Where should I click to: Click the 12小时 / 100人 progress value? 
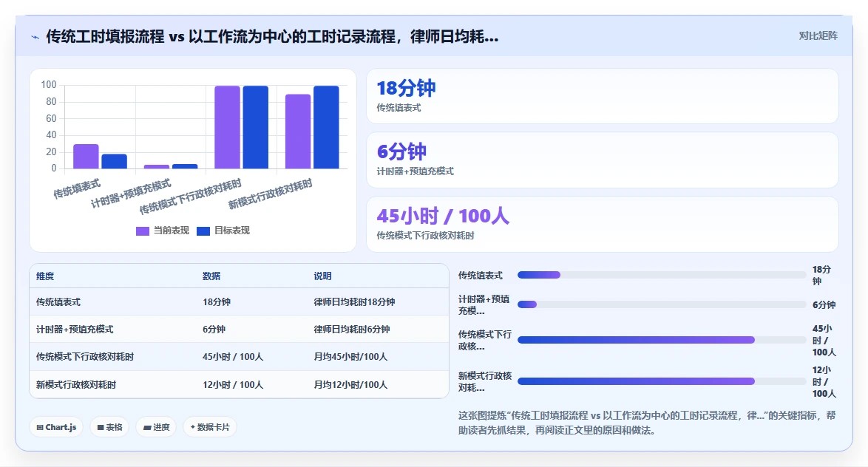coord(824,382)
